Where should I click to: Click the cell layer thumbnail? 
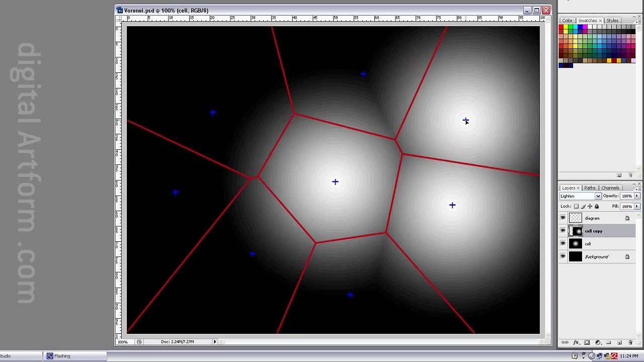pyautogui.click(x=576, y=244)
